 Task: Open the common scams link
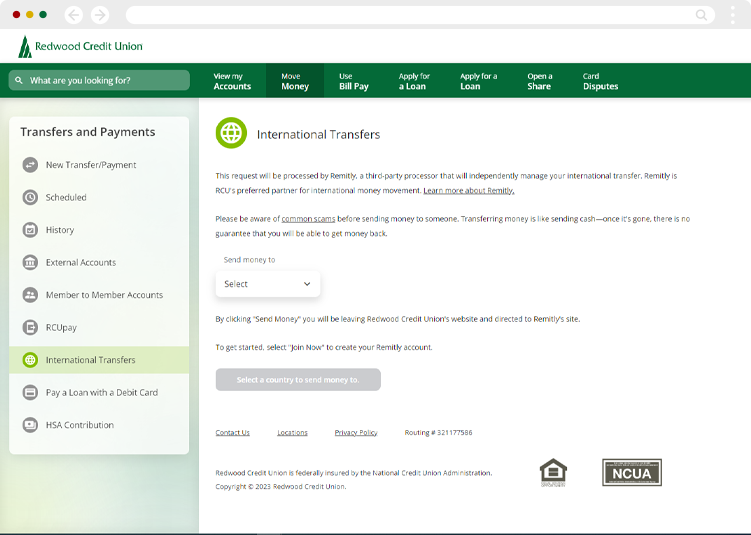click(x=308, y=219)
